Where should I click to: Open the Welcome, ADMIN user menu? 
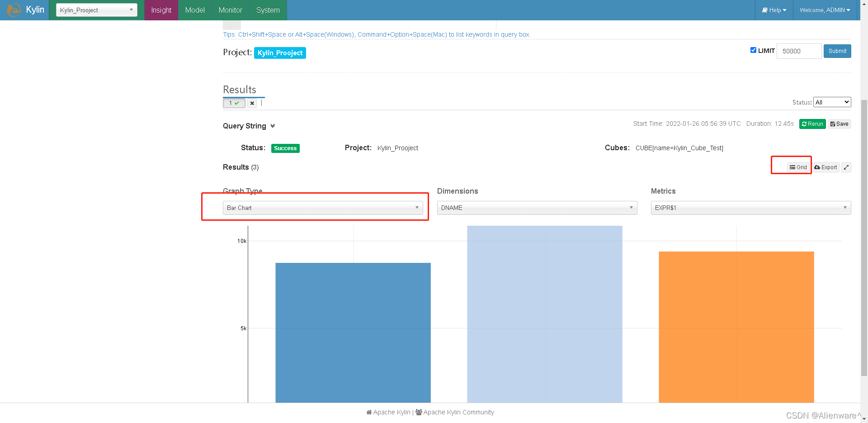(x=825, y=10)
